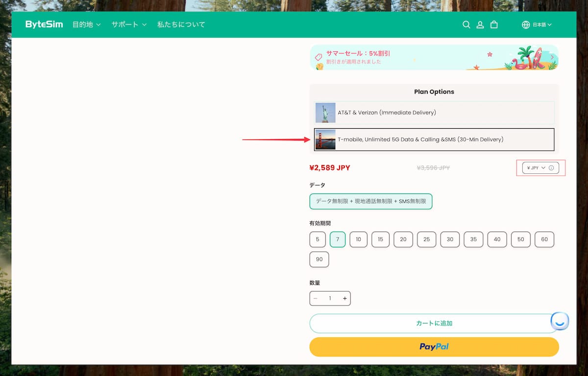588x376 pixels.
Task: Expand the サポート support menu
Action: [x=129, y=24]
